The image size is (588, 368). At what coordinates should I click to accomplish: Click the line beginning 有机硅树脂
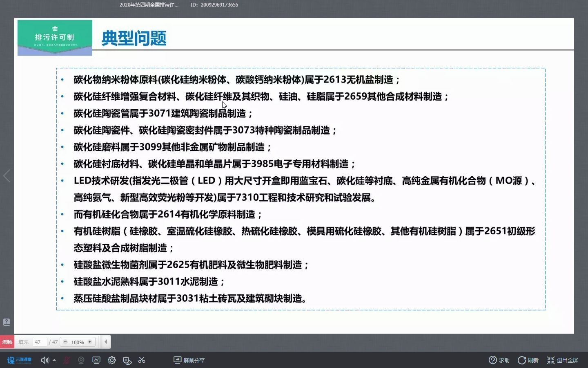tap(304, 231)
